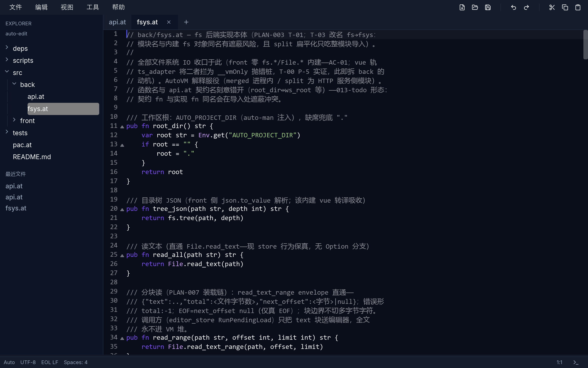Select the fsys.at editor tab
The image size is (588, 368).
tap(147, 22)
